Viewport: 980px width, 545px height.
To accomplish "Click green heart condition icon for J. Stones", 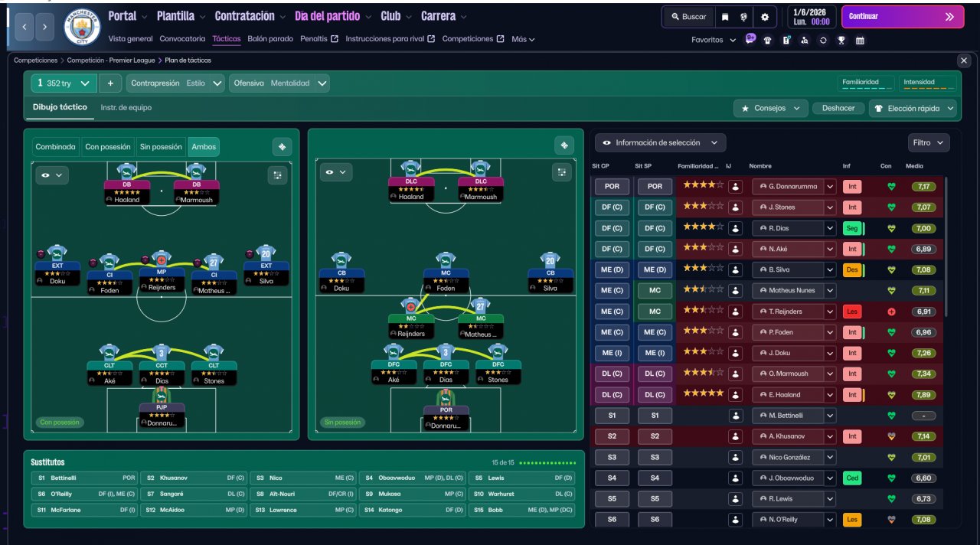I will (x=891, y=207).
